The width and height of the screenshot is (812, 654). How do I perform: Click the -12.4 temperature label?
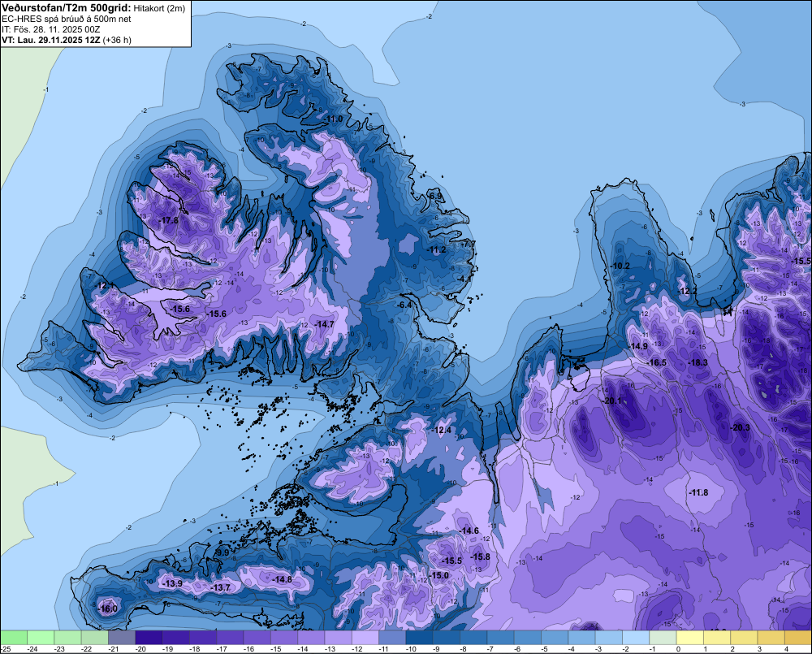[442, 430]
